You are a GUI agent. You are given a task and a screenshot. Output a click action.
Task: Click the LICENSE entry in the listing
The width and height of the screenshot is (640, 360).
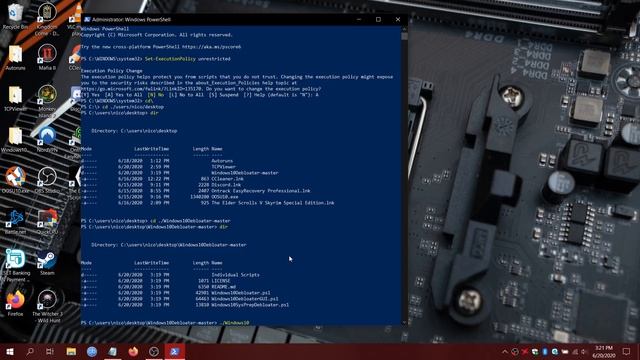[221, 281]
